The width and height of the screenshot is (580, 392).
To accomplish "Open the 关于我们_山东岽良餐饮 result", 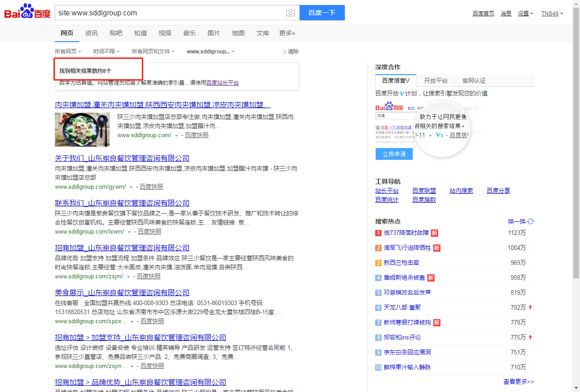I will 122,158.
